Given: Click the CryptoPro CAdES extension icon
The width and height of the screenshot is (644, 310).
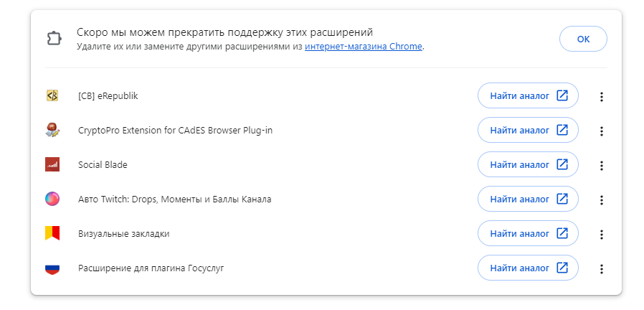Looking at the screenshot, I should [52, 131].
